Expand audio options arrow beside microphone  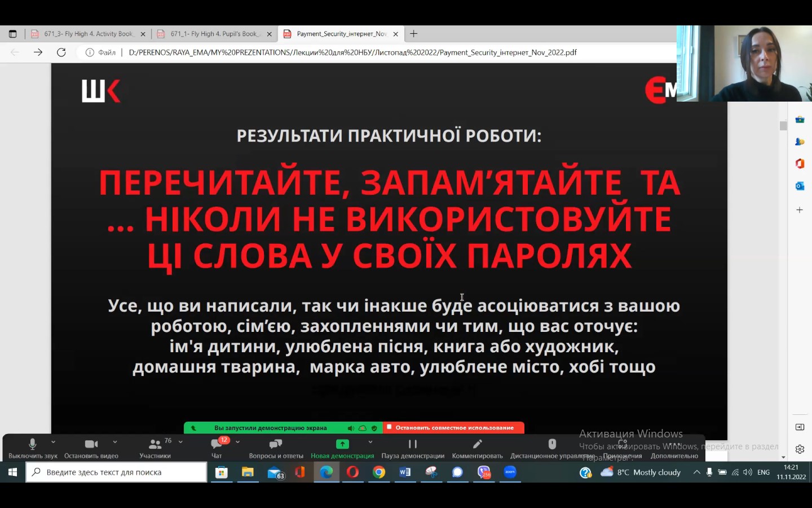(54, 442)
